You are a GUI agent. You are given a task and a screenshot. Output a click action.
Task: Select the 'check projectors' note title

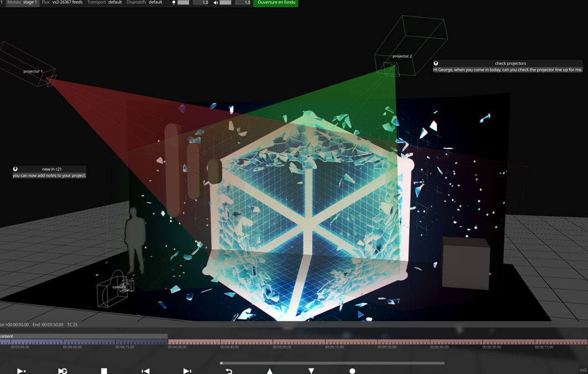(510, 63)
